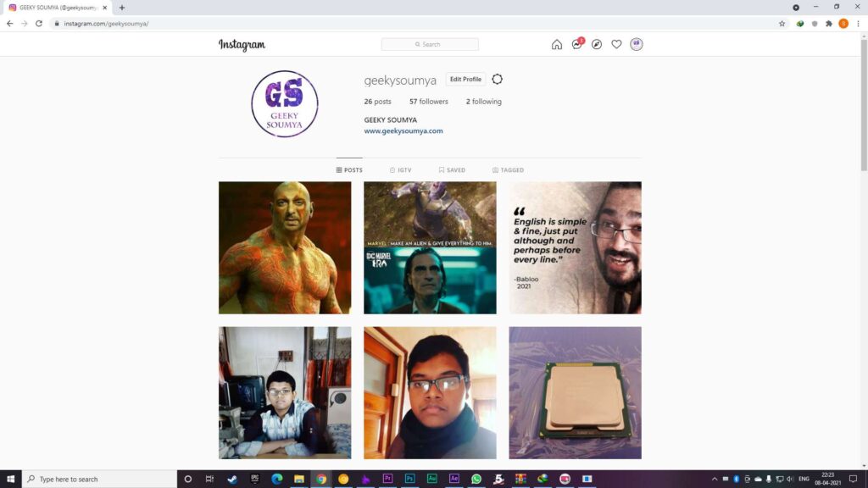
Task: Click the 26 posts count
Action: [x=377, y=102]
